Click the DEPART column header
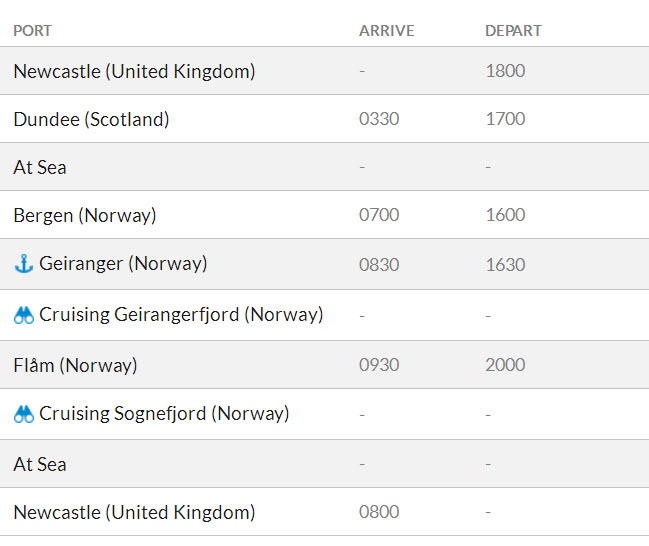The image size is (649, 546). click(x=513, y=31)
